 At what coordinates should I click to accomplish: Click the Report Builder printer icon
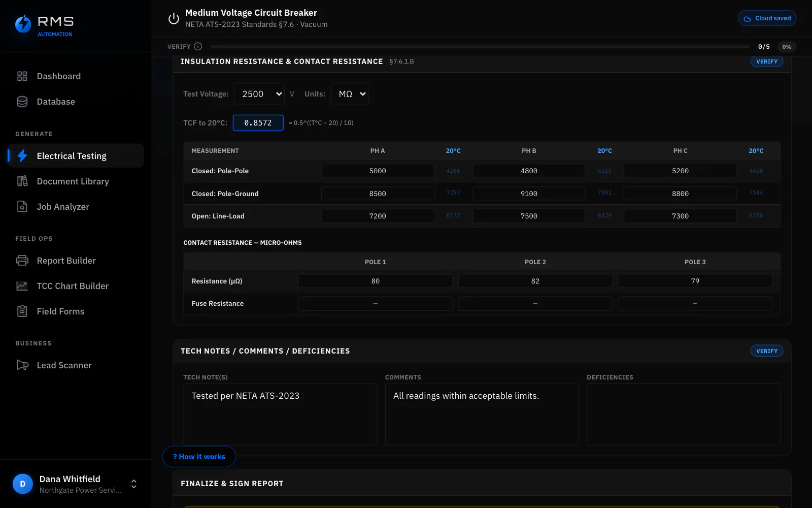coord(22,261)
